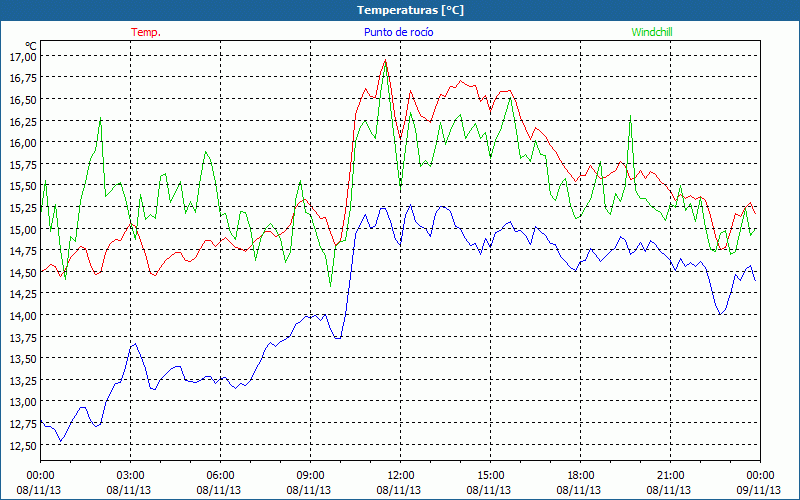This screenshot has width=800, height=500.
Task: Click the 'Temperaturas [°C]' chart title
Action: coord(410,10)
